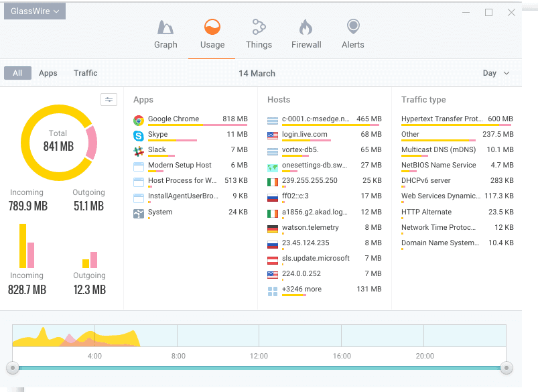Click the c-0001.c-msedge.n... host icon
The height and width of the screenshot is (392, 538).
(x=273, y=121)
